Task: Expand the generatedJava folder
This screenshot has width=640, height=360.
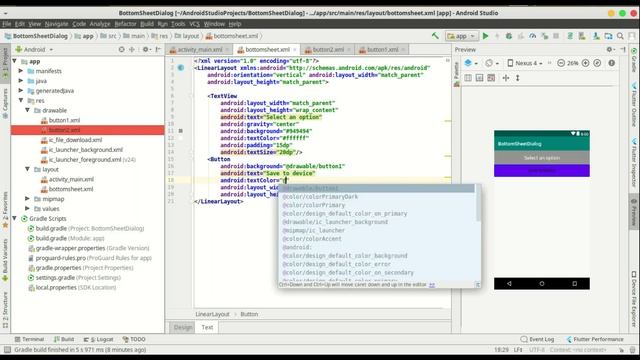Action: pyautogui.click(x=21, y=91)
